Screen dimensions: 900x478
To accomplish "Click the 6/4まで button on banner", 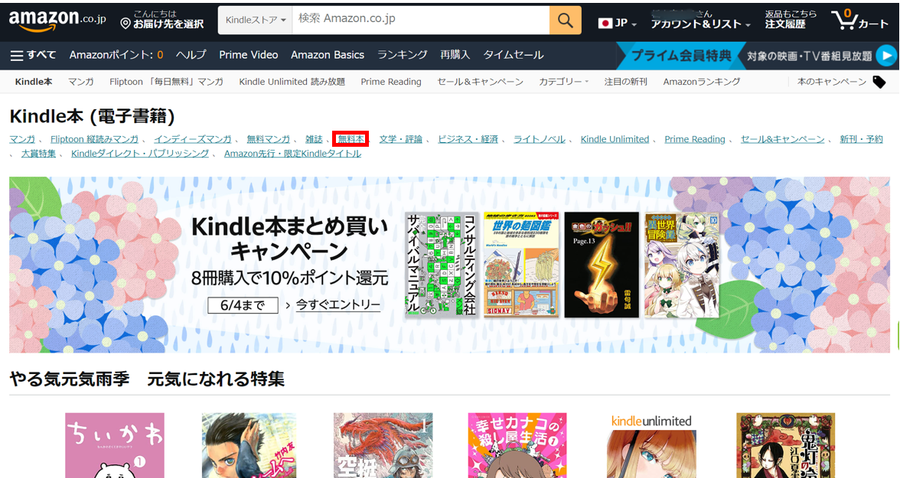I will click(243, 305).
